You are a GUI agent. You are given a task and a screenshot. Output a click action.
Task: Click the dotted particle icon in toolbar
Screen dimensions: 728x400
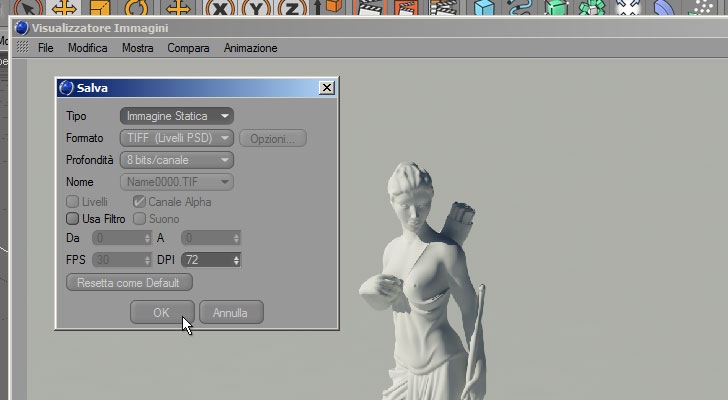(x=702, y=7)
